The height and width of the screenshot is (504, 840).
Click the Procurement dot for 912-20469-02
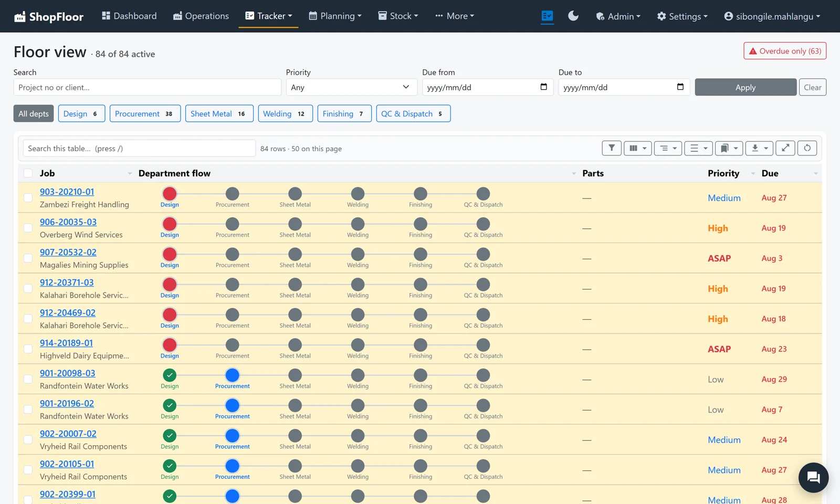[x=232, y=314]
